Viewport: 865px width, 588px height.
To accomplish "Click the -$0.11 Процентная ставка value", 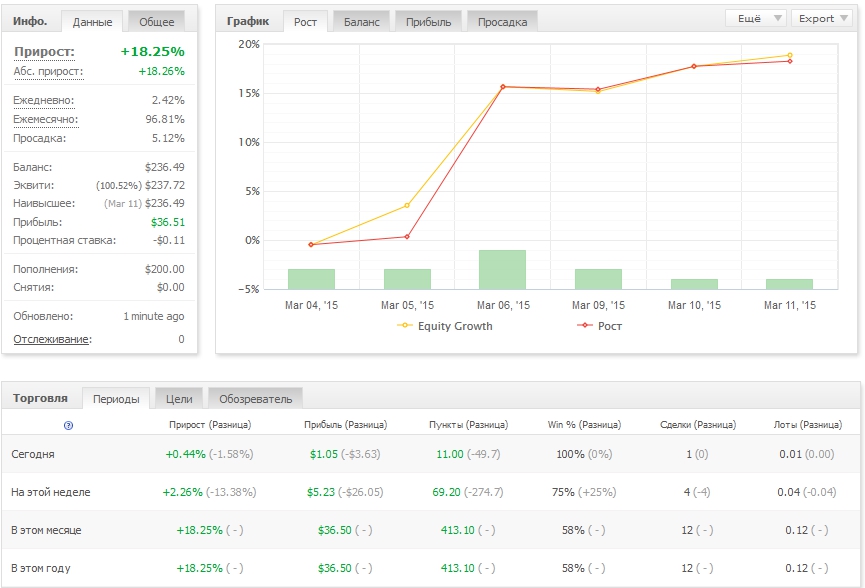I will [169, 240].
